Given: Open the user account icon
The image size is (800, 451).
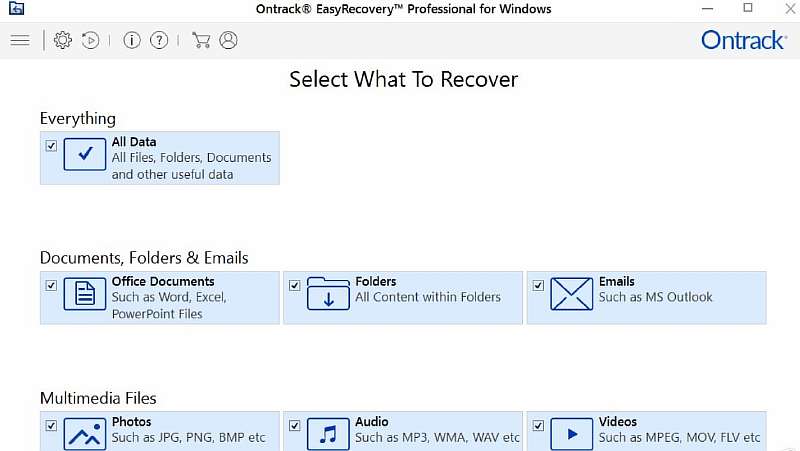Looking at the screenshot, I should [x=228, y=41].
